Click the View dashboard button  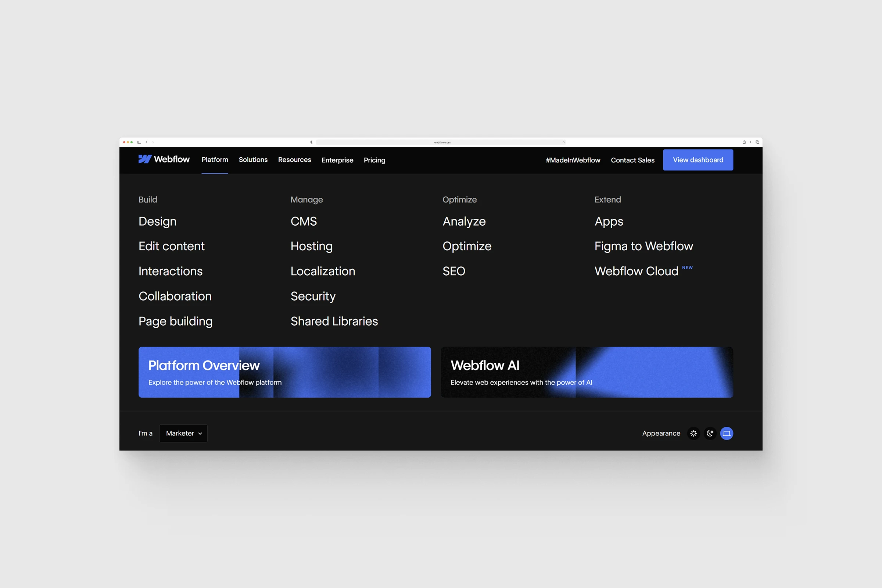pos(698,160)
